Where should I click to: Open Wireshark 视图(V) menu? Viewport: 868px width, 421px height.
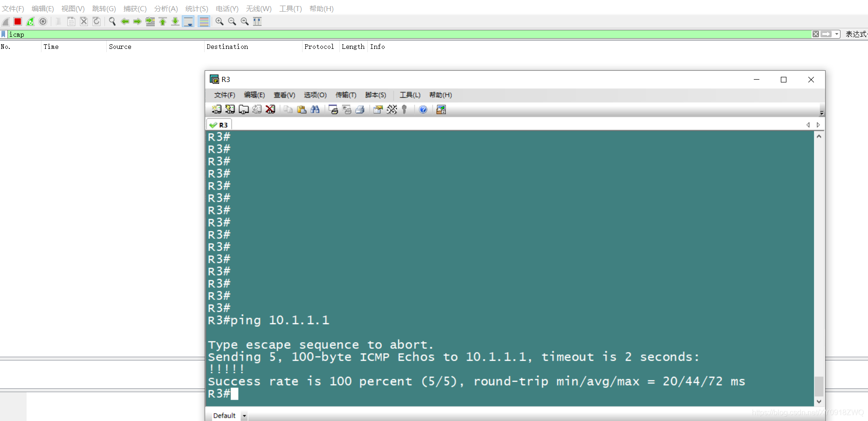73,8
